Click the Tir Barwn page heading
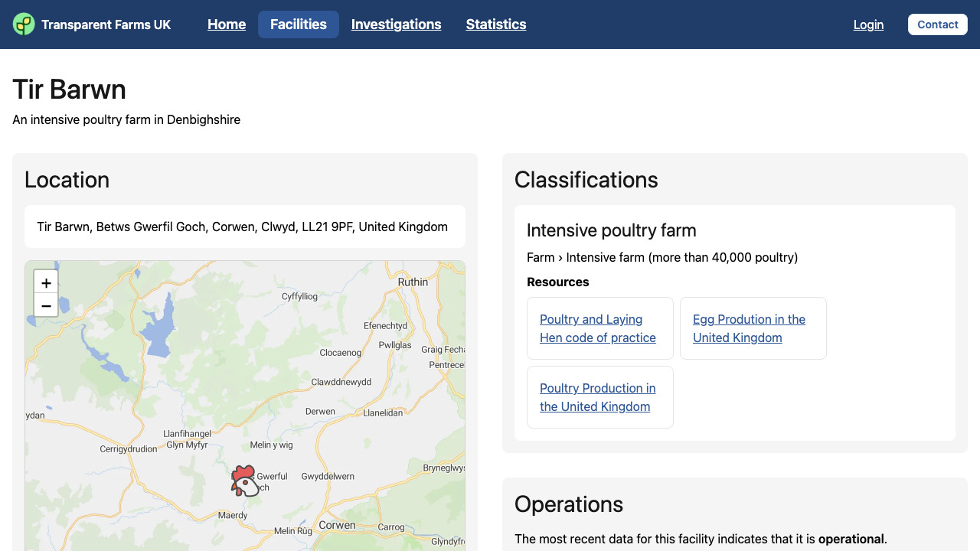The image size is (980, 551). (x=69, y=90)
